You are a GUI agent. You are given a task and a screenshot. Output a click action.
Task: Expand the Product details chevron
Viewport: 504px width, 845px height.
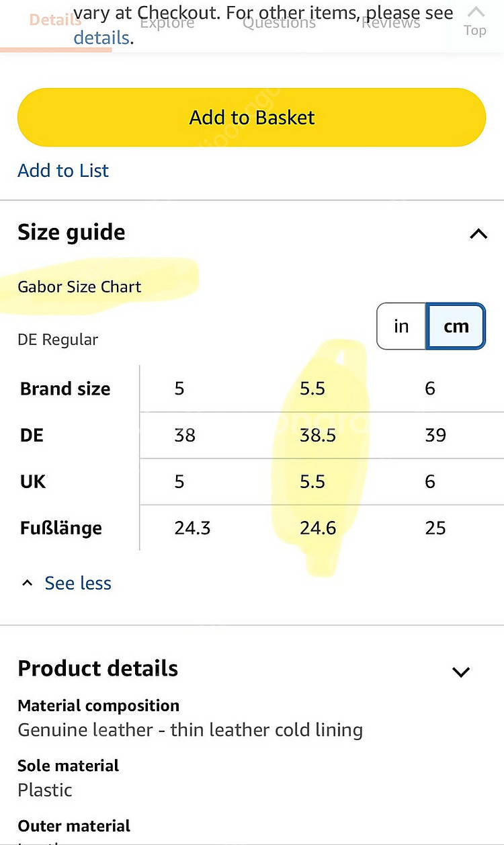click(x=461, y=672)
